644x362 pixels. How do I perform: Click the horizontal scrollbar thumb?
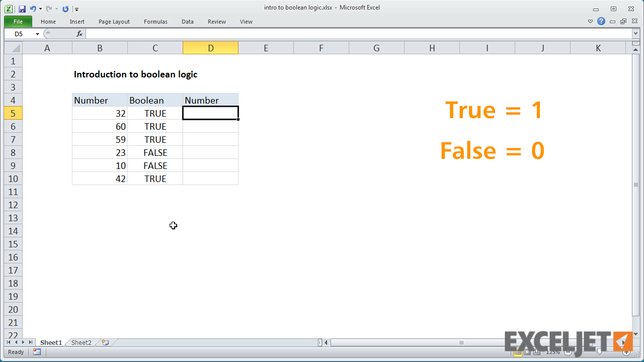(x=461, y=343)
